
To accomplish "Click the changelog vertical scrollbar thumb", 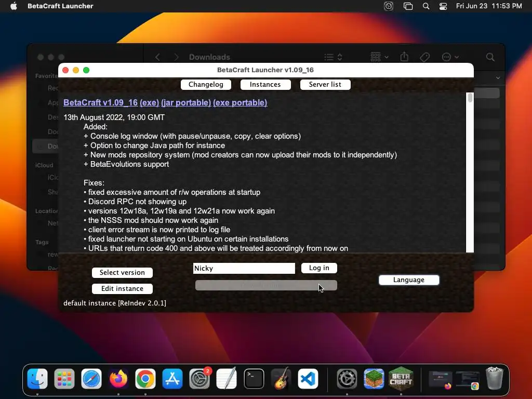I will (x=470, y=98).
